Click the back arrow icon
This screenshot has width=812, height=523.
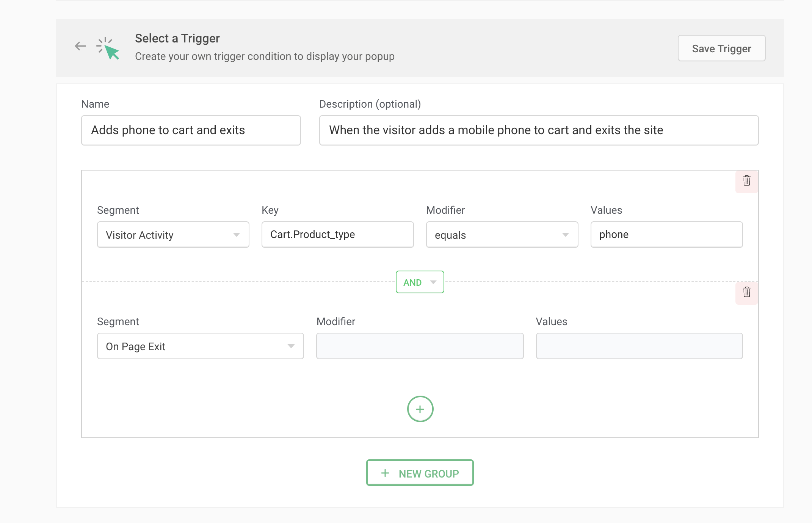80,46
